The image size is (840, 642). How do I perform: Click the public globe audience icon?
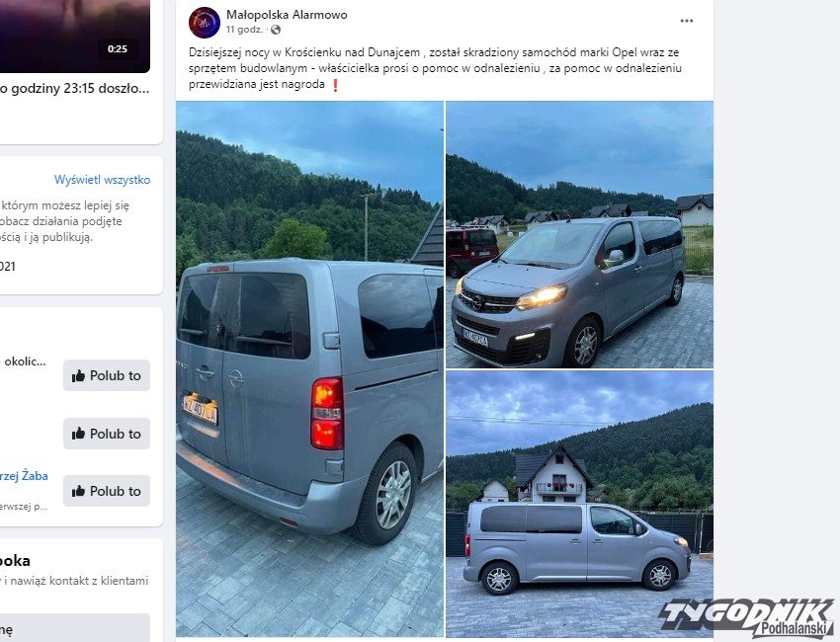276,30
